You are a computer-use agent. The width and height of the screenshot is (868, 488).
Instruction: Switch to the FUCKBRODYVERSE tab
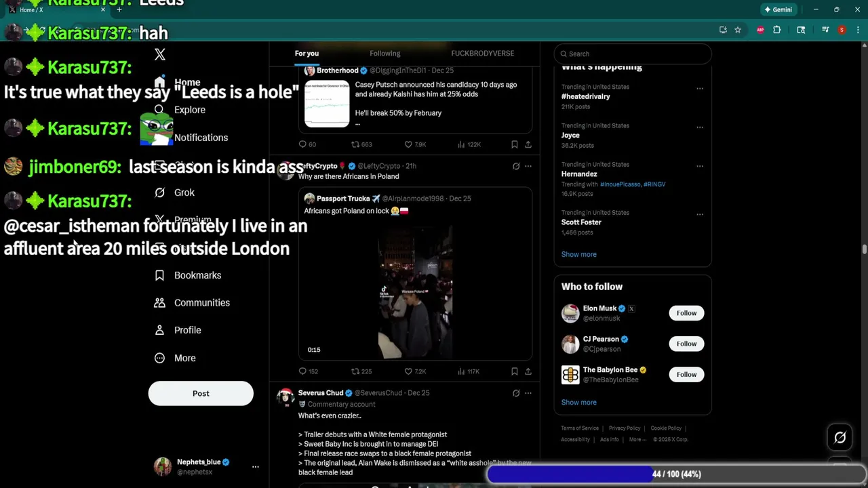tap(483, 54)
